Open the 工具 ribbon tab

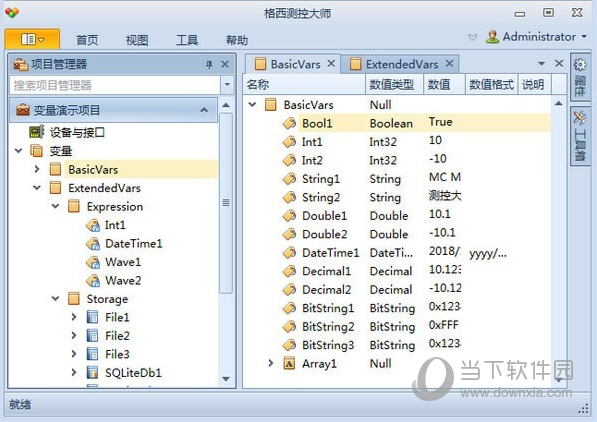(187, 40)
